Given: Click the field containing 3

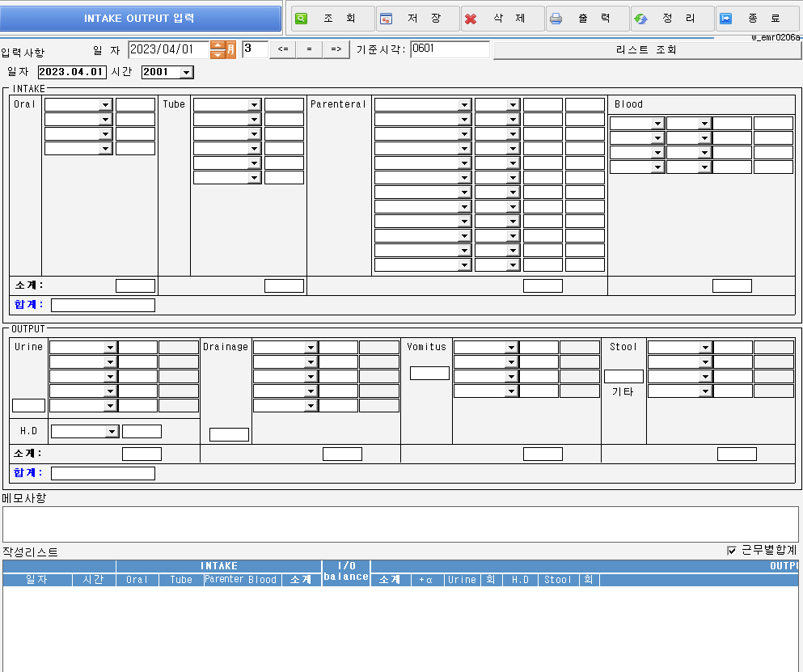Looking at the screenshot, I should point(255,49).
